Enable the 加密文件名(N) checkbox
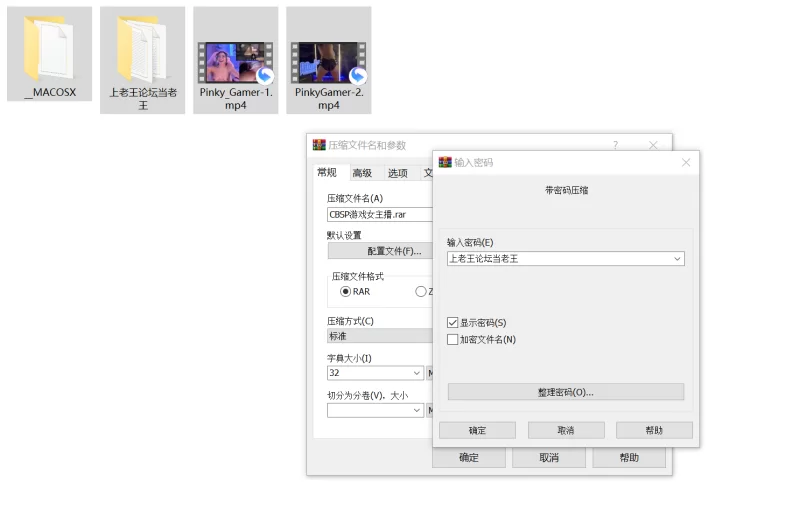 452,340
